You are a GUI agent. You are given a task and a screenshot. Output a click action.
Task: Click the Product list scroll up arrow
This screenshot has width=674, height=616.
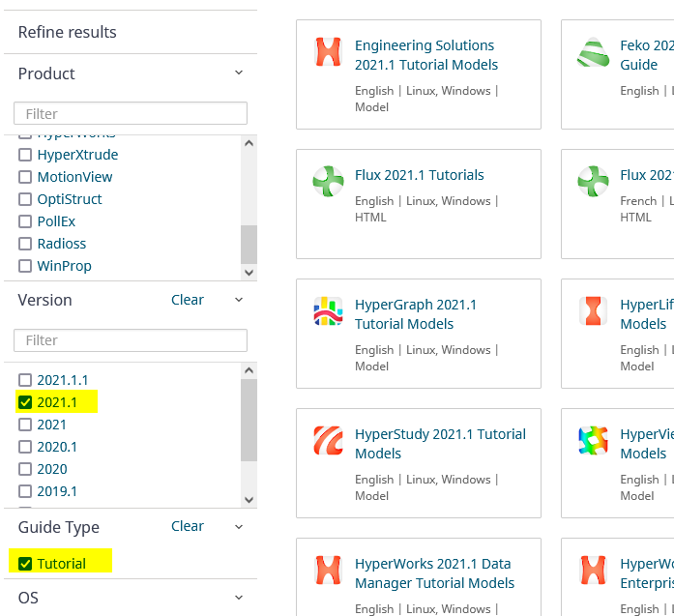[x=249, y=143]
